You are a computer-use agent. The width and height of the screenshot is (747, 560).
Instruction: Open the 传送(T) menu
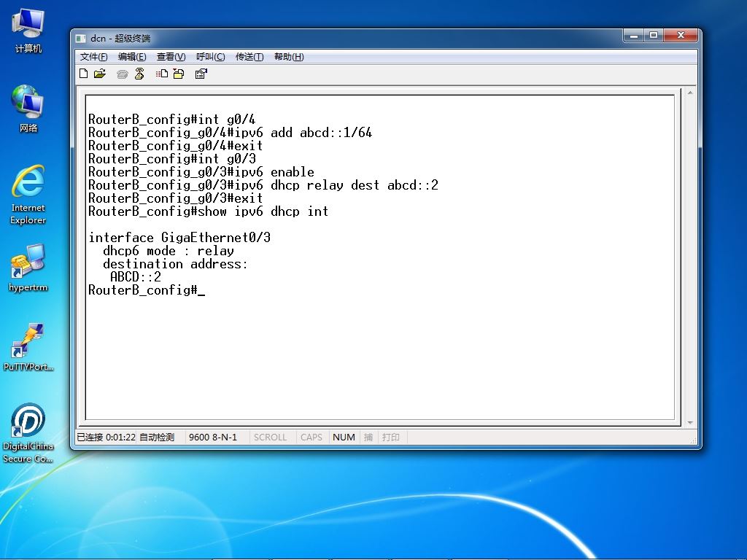(249, 57)
